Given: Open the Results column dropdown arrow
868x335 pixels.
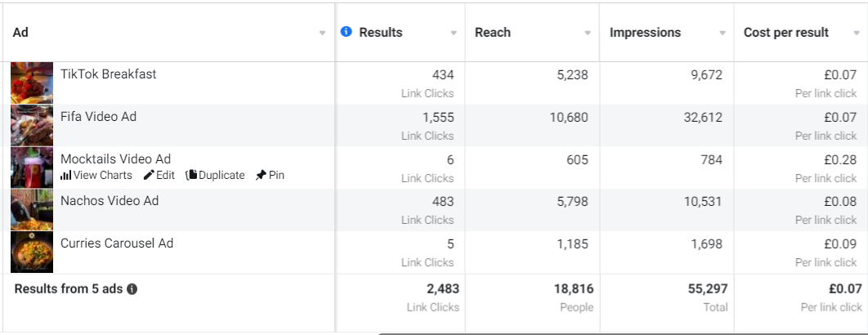Looking at the screenshot, I should tap(454, 33).
